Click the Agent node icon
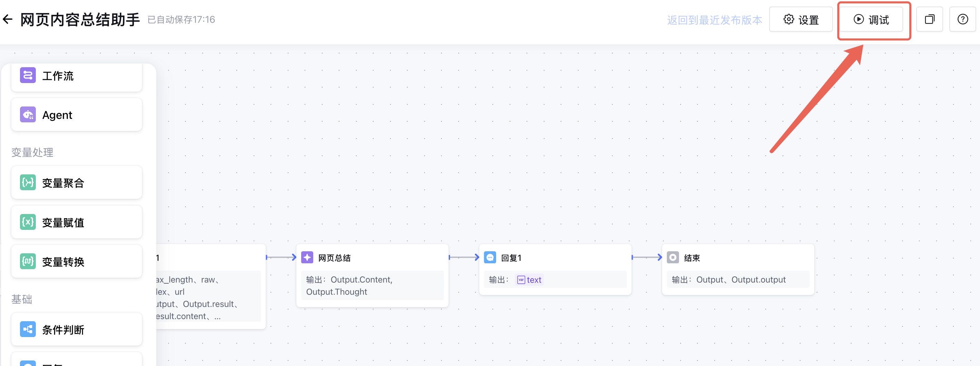980x366 pixels. click(28, 114)
